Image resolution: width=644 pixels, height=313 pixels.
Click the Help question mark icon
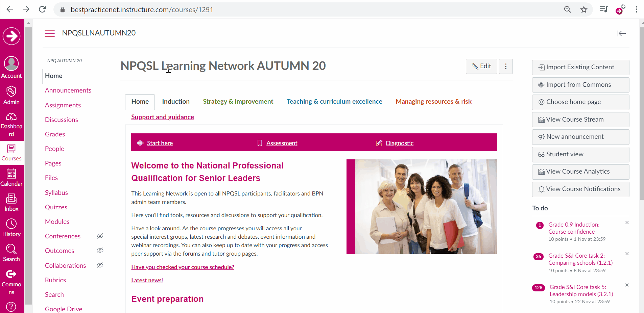pyautogui.click(x=11, y=307)
